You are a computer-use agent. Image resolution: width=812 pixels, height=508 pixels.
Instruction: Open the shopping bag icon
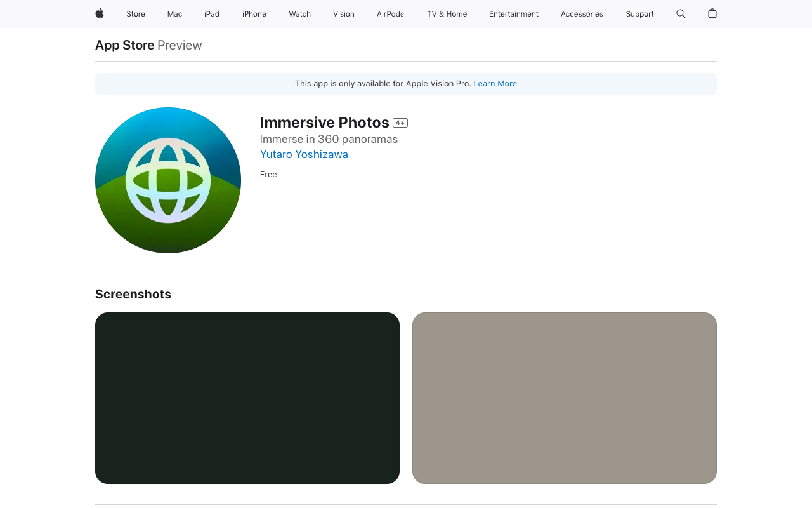point(712,13)
